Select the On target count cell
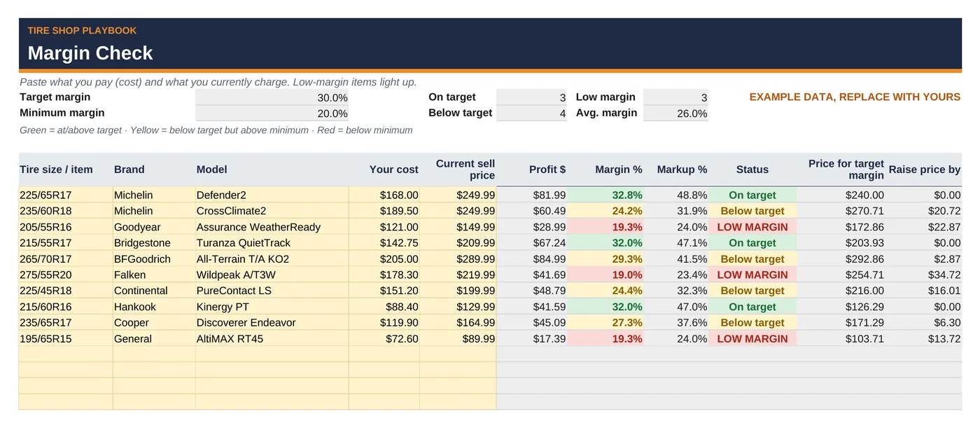The width and height of the screenshot is (980, 428). coord(531,97)
